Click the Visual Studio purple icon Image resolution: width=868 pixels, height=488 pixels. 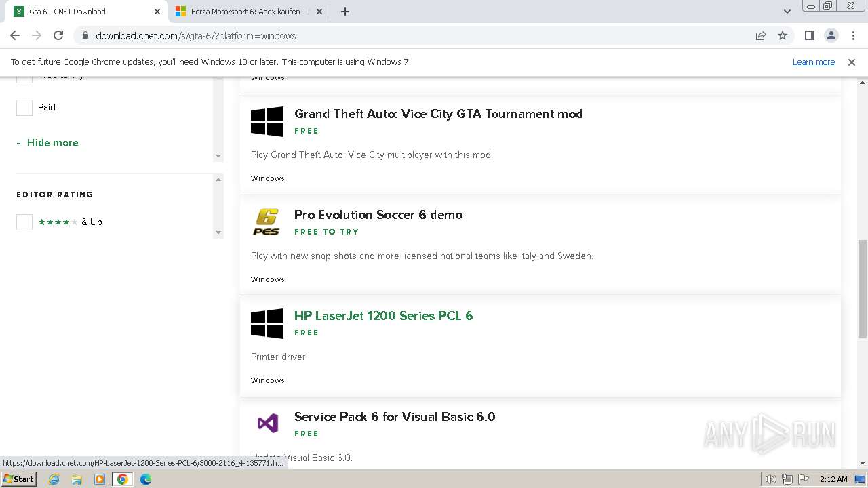(268, 424)
